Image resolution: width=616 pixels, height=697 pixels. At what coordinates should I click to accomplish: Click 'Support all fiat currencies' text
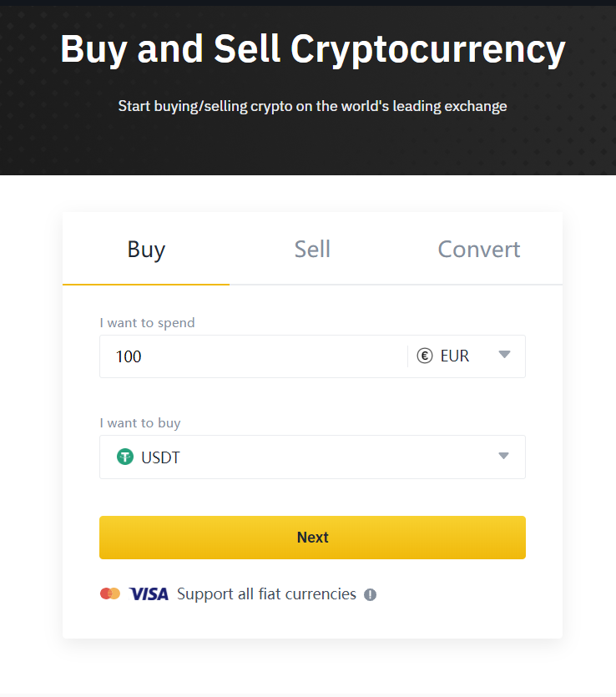click(266, 594)
